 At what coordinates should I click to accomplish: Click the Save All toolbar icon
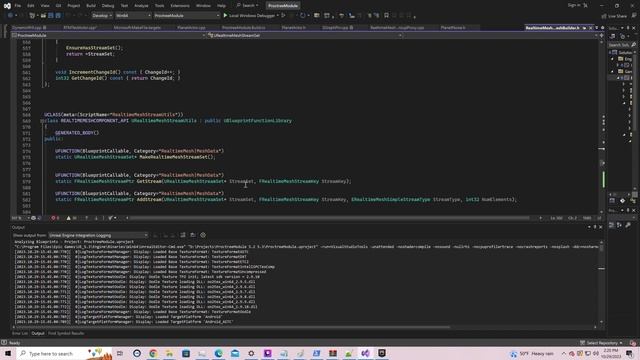click(x=58, y=16)
